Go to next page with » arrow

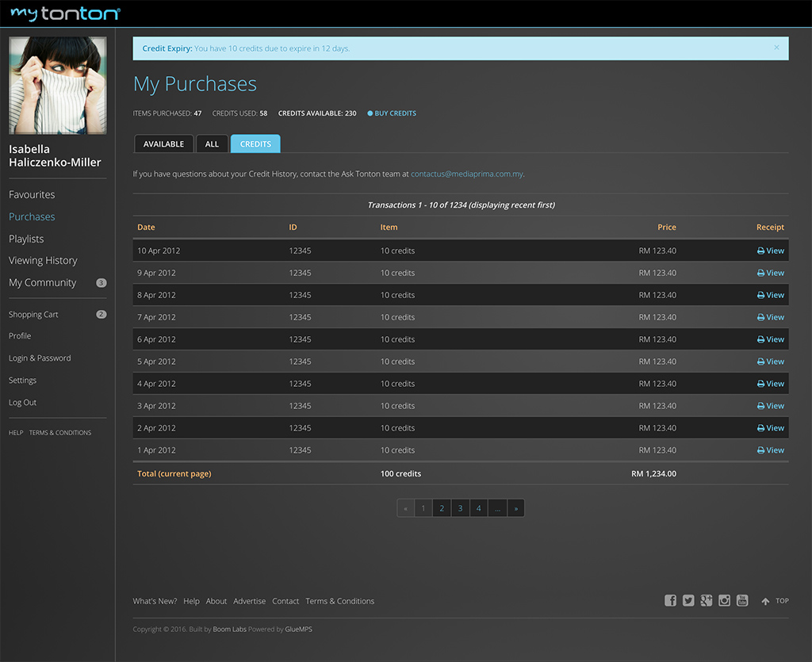pyautogui.click(x=515, y=508)
